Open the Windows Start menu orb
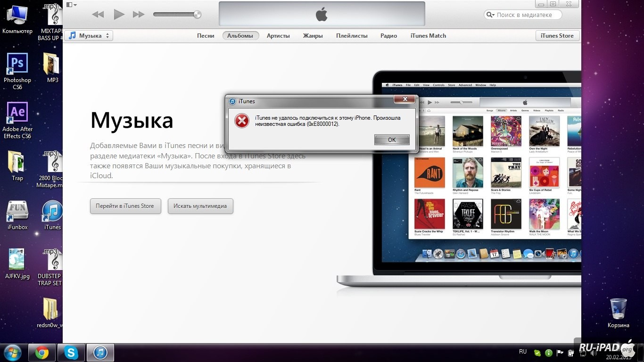Viewport: 644px width, 362px height. 12,353
